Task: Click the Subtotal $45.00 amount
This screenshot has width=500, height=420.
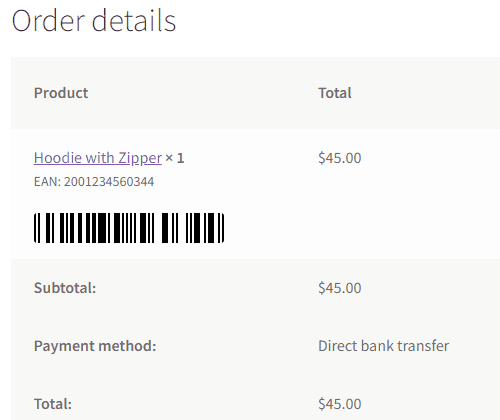Action: point(340,288)
